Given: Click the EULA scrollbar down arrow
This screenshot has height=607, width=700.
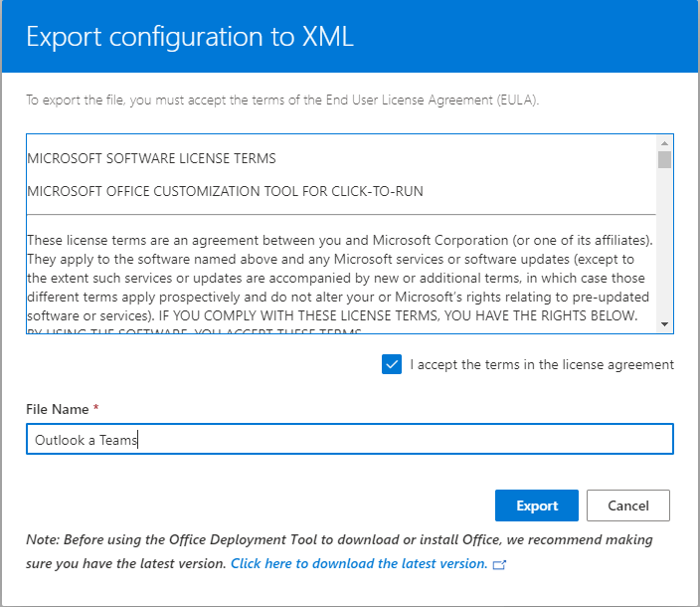Looking at the screenshot, I should click(664, 324).
